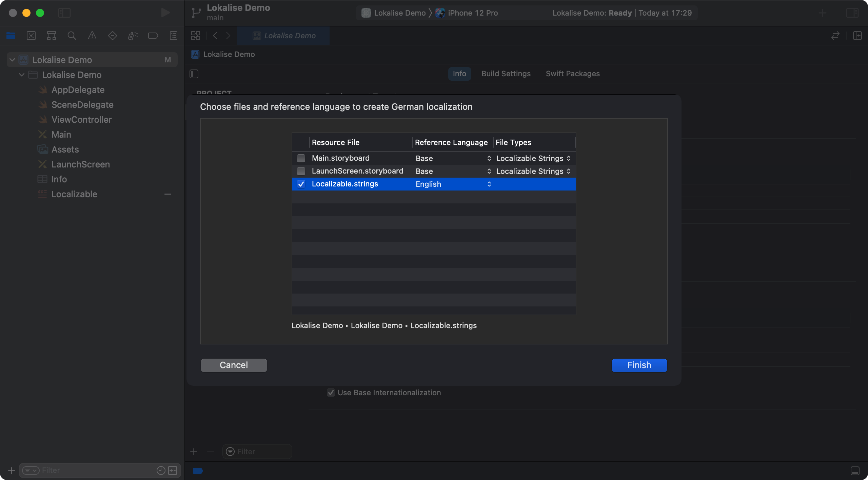Collapse the Lokalise Demo folder group
The image size is (868, 480).
pyautogui.click(x=22, y=75)
